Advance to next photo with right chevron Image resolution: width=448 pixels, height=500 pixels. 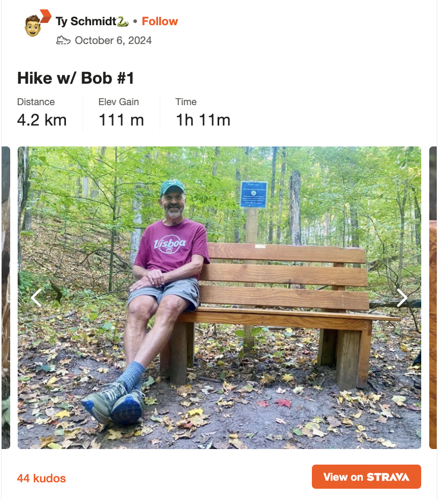[402, 298]
